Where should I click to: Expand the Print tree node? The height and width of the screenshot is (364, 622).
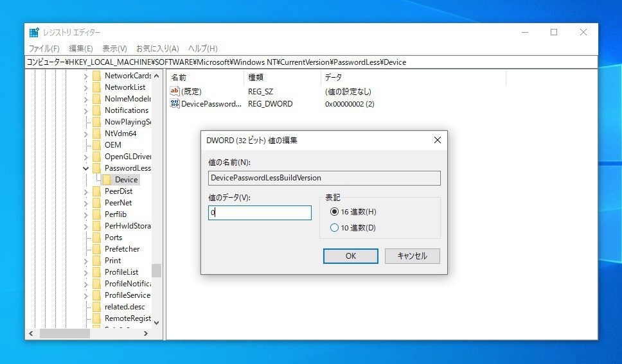[85, 261]
